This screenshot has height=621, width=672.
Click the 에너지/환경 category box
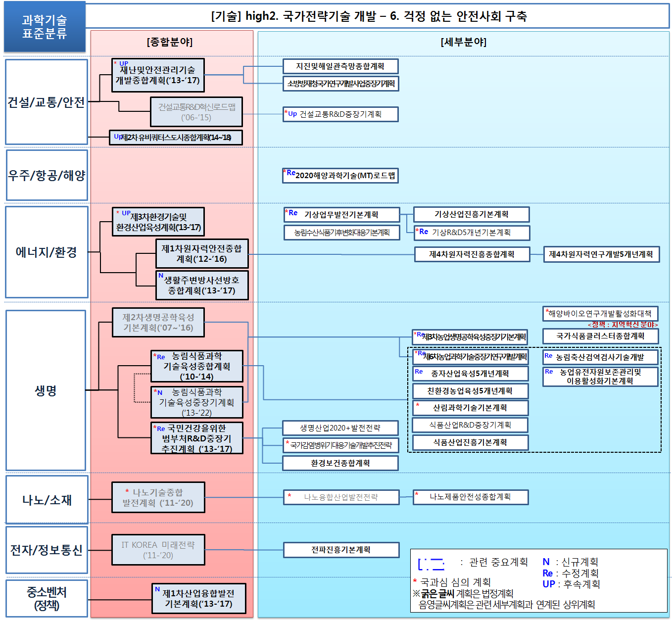pos(47,252)
